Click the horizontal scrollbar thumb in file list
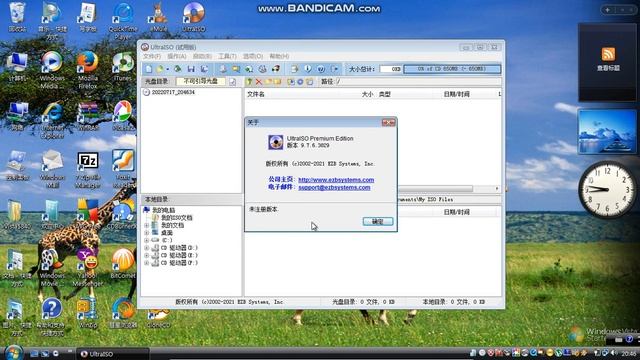The height and width of the screenshot is (360, 640). pyautogui.click(x=435, y=189)
